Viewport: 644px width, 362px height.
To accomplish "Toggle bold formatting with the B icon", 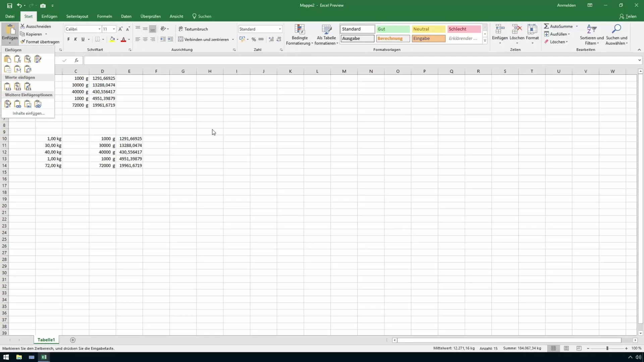I will pyautogui.click(x=68, y=39).
